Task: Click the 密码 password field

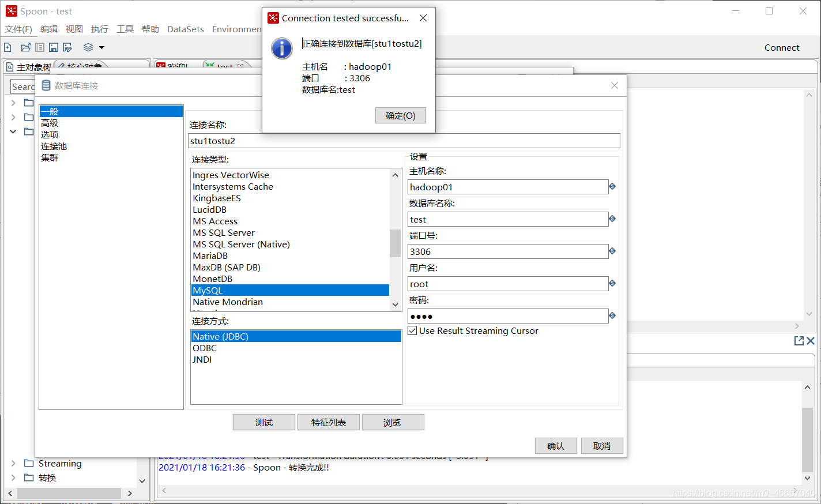Action: [x=508, y=316]
